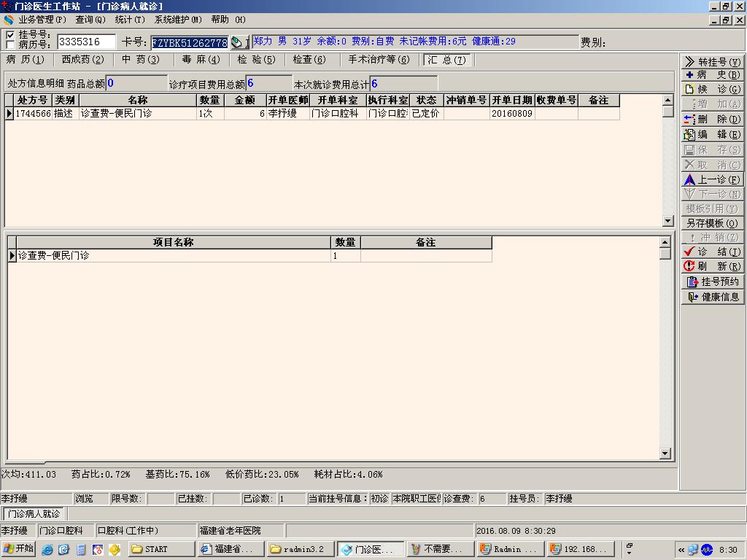
Task: Switch to the 不需要 taskbar item
Action: pyautogui.click(x=441, y=549)
